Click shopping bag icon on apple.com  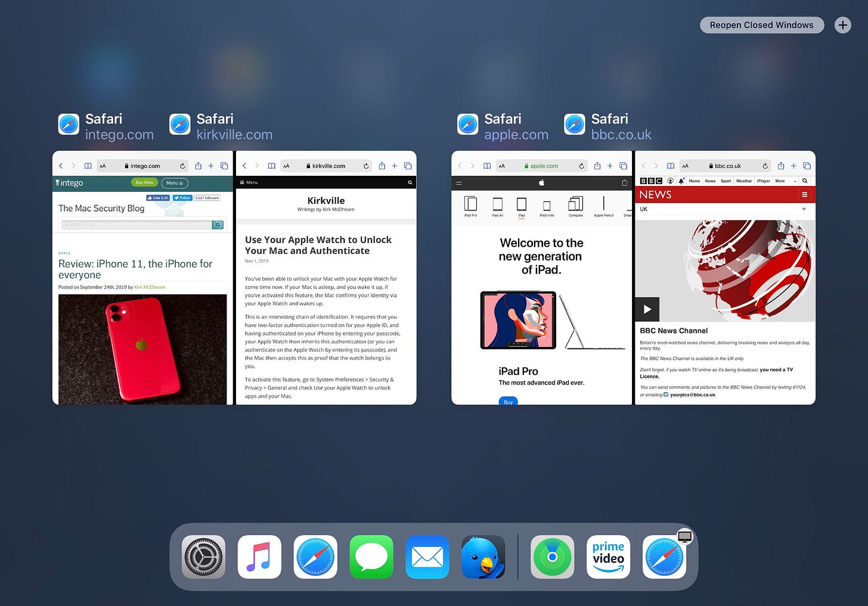point(624,183)
